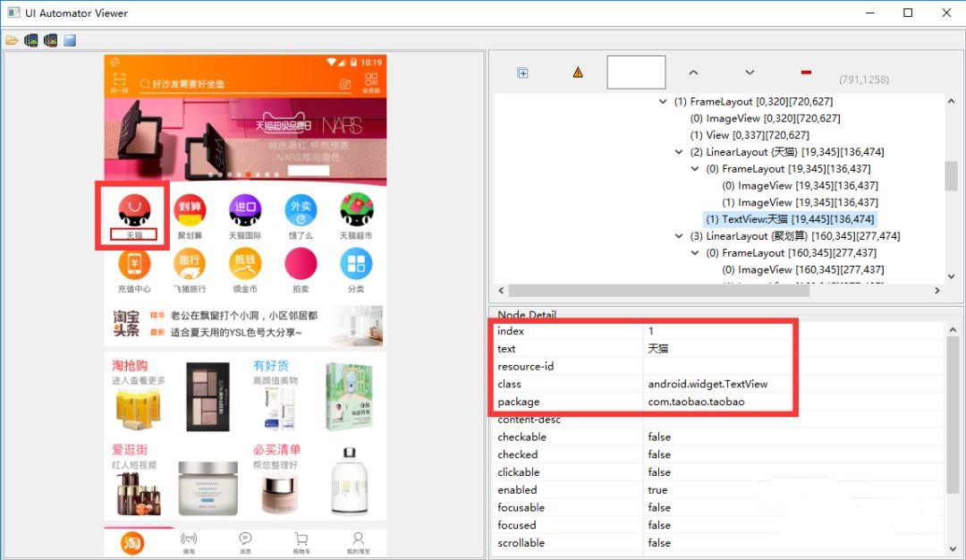The height and width of the screenshot is (560, 966).
Task: Select the resource-id property row
Action: (x=718, y=367)
